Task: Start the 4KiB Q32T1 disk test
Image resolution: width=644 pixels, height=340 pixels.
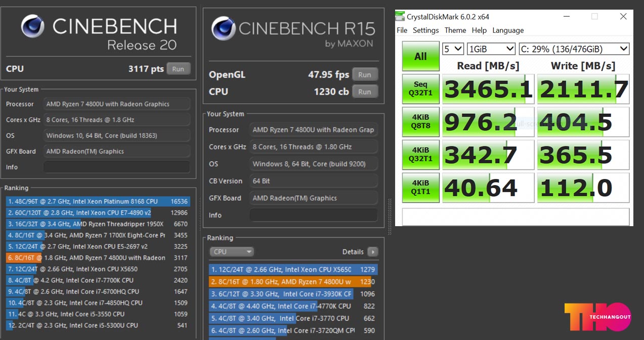Action: [x=421, y=155]
